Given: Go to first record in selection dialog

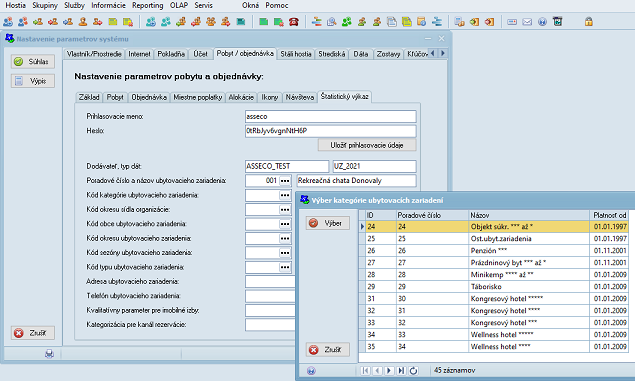Looking at the screenshot, I should click(365, 370).
